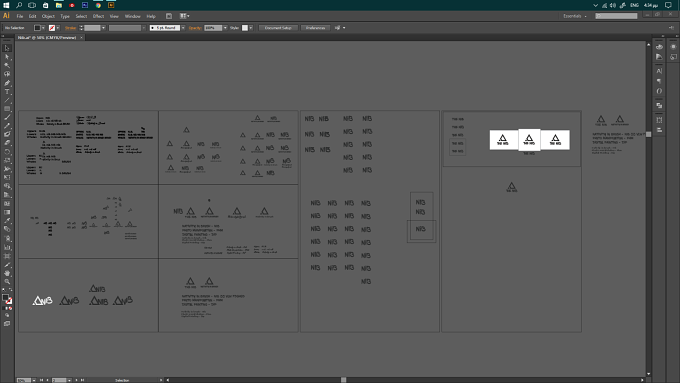Open Chrome from the taskbar

[x=98, y=5]
